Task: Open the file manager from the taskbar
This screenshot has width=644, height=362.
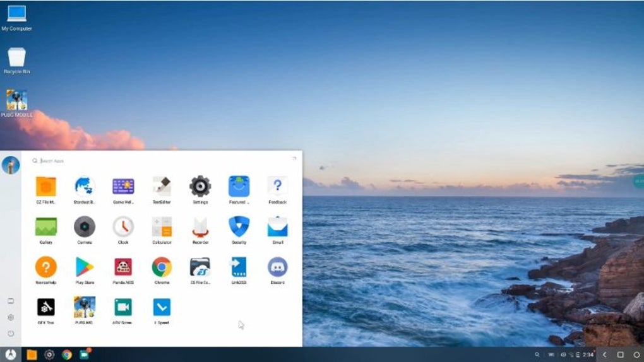Action: point(32,354)
